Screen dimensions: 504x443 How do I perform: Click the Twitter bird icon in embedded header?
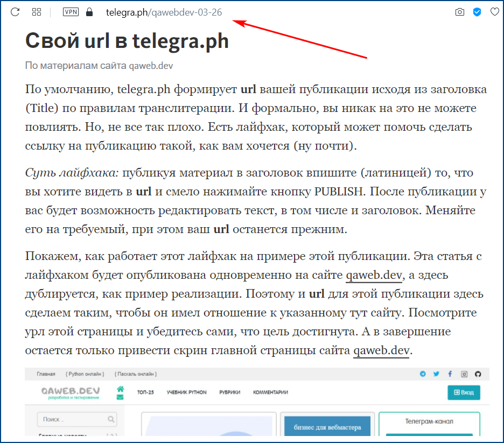tap(436, 374)
